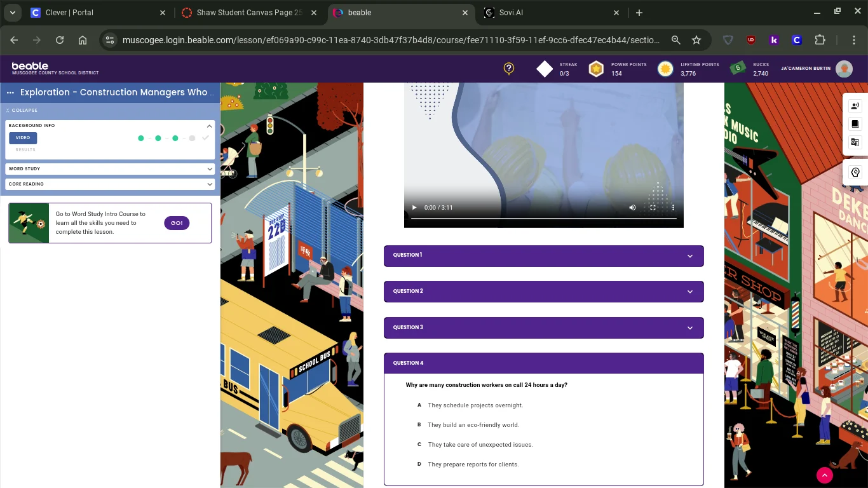Enter fullscreen mode on the video
This screenshot has width=868, height=488.
653,208
